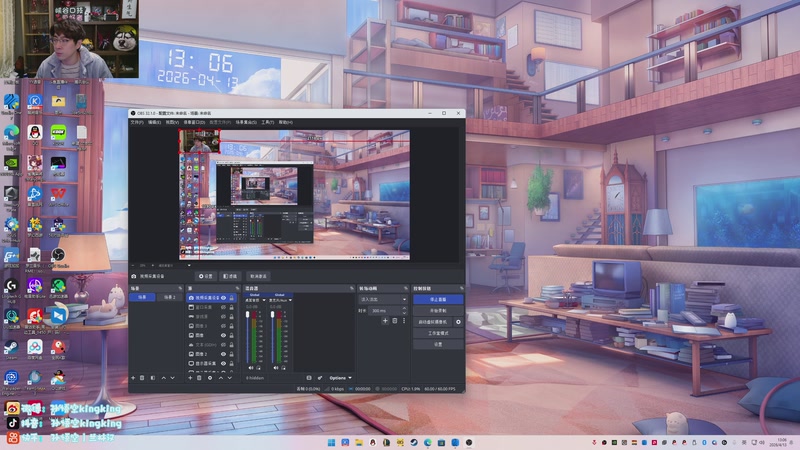Open the Steam desktop shortcut

click(11, 349)
